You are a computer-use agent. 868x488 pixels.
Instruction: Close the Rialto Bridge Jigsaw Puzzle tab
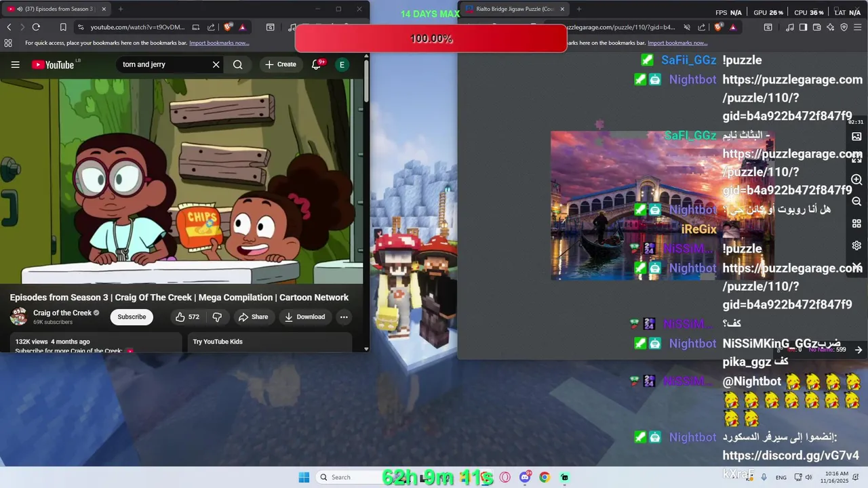(562, 9)
